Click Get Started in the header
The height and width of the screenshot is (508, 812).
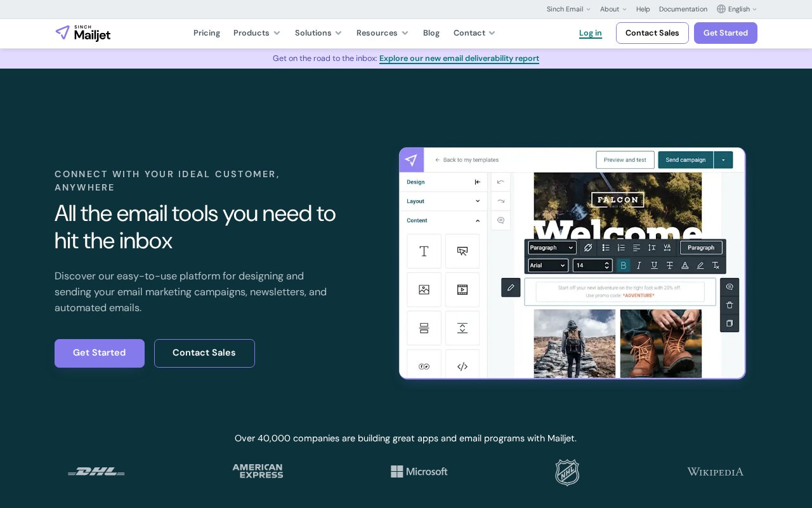tap(726, 33)
